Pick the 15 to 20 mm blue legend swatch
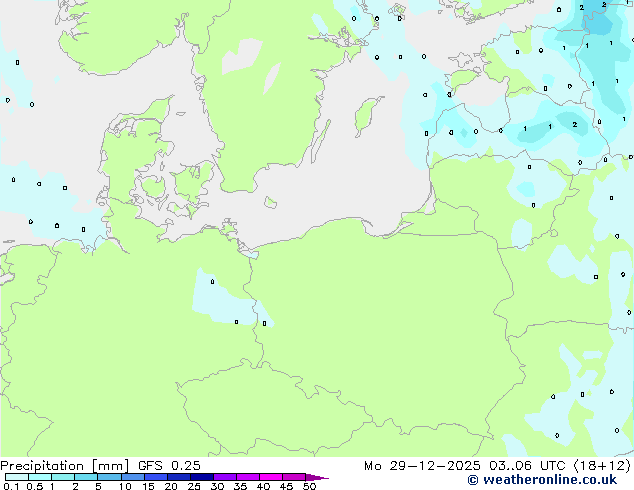 coord(156,477)
